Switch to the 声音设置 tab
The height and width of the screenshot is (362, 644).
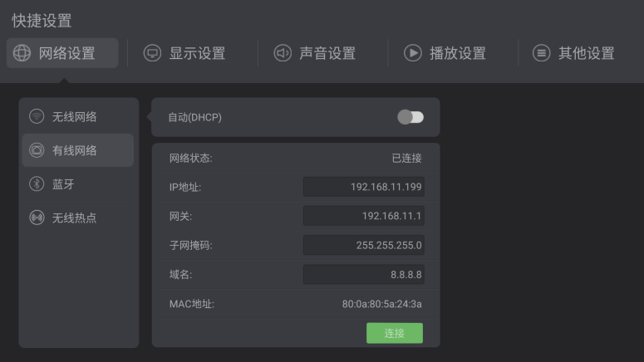pyautogui.click(x=327, y=53)
